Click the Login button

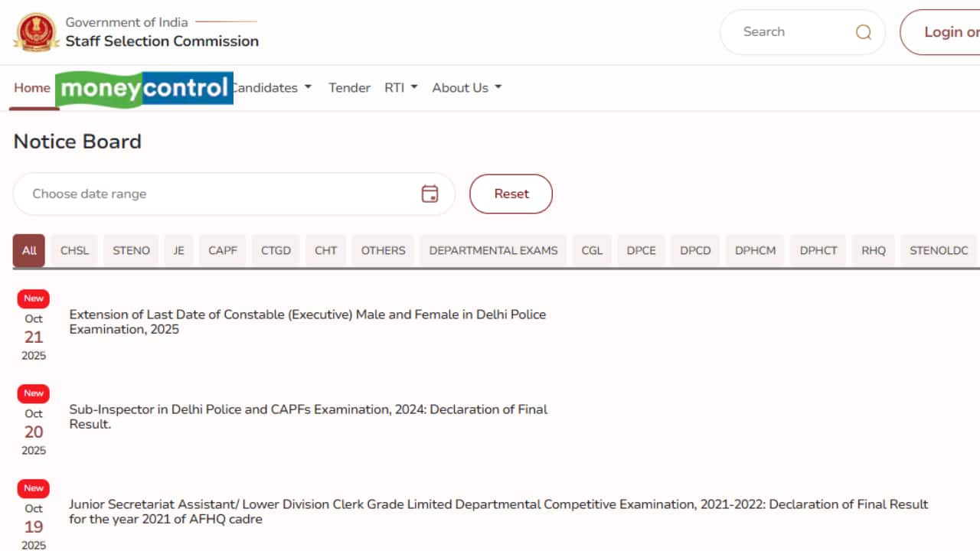tap(949, 31)
